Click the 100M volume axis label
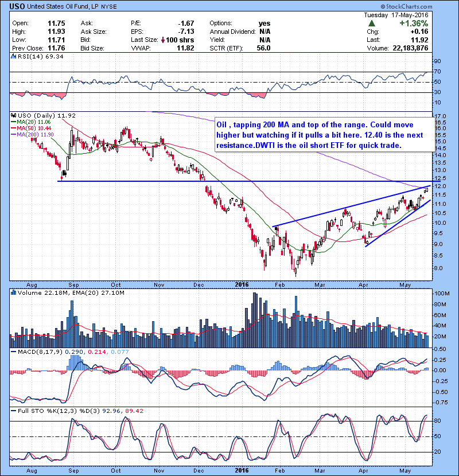The height and width of the screenshot is (476, 459). [x=442, y=294]
